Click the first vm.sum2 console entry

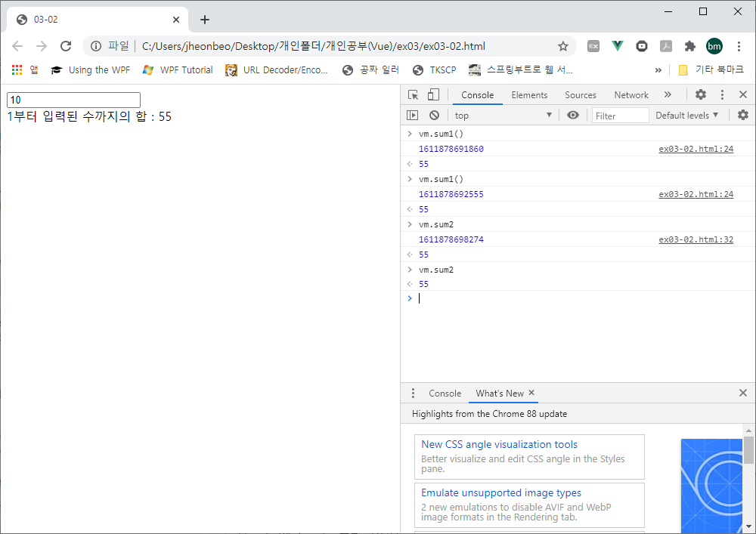pos(436,224)
